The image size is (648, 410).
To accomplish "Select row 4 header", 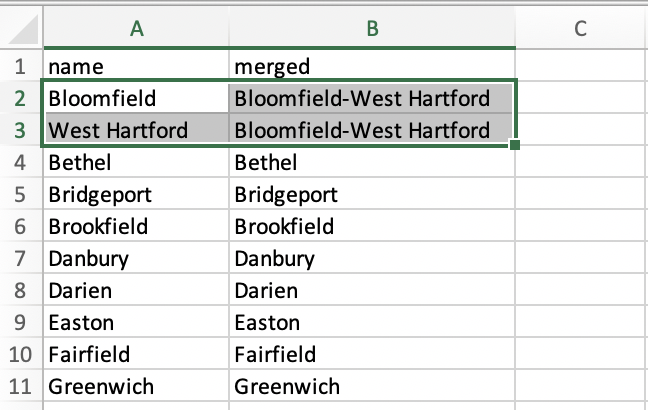I will pos(21,162).
